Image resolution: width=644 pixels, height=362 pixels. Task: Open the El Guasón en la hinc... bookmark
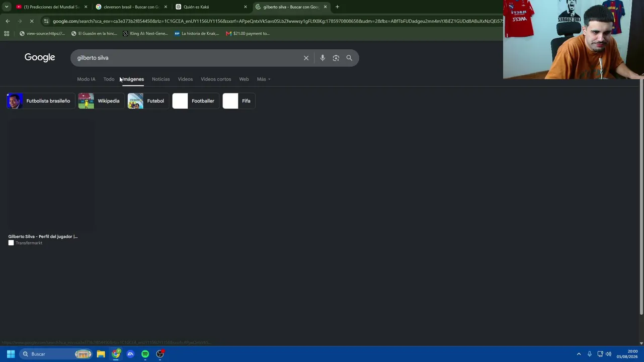94,34
